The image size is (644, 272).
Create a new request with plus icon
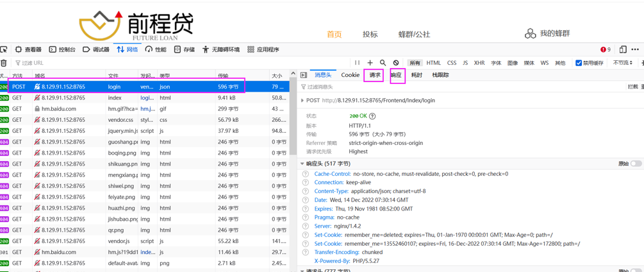tap(370, 63)
